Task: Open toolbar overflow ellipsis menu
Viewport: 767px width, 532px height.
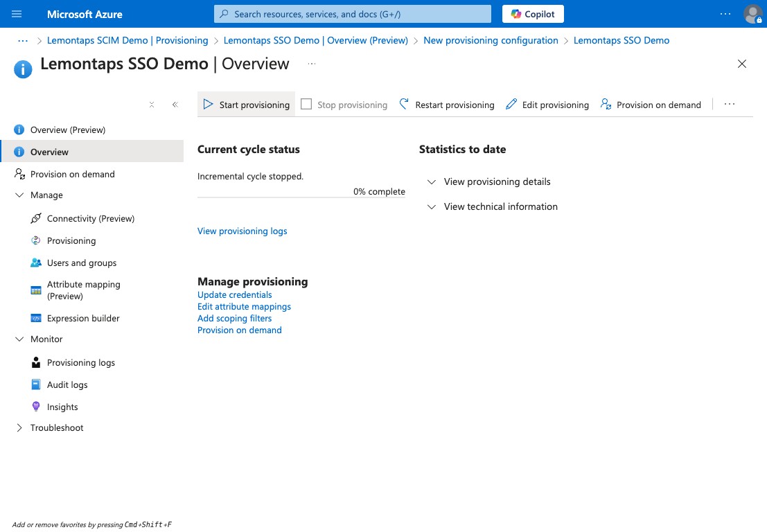Action: pos(730,104)
